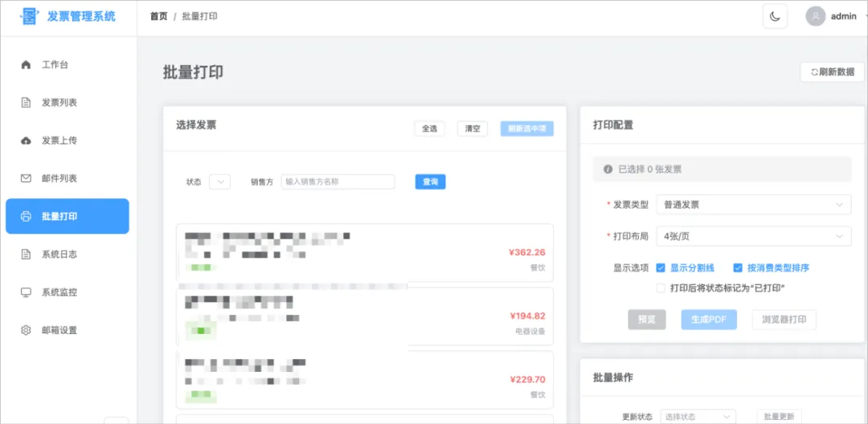
Task: Click the 首页 breadcrumb link
Action: point(158,16)
